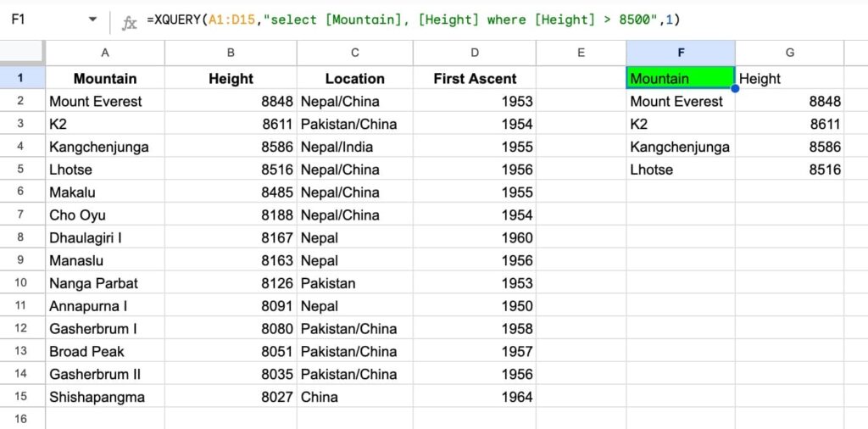This screenshot has height=429, width=868.
Task: Select row 1 header
Action: 22,78
